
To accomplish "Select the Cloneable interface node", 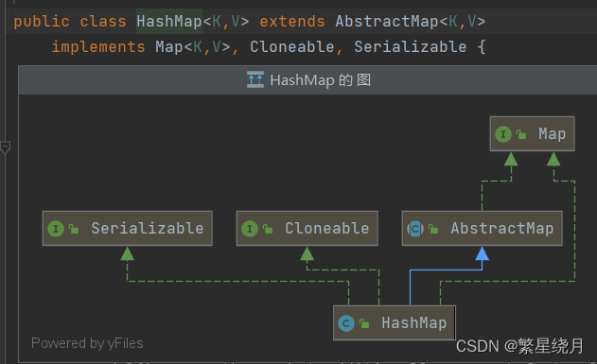I will [307, 228].
